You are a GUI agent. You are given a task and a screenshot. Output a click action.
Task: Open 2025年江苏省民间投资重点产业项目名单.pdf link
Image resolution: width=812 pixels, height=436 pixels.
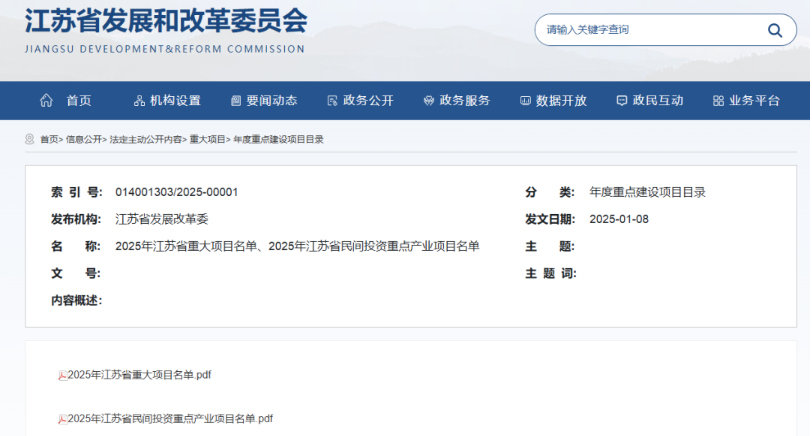point(170,419)
